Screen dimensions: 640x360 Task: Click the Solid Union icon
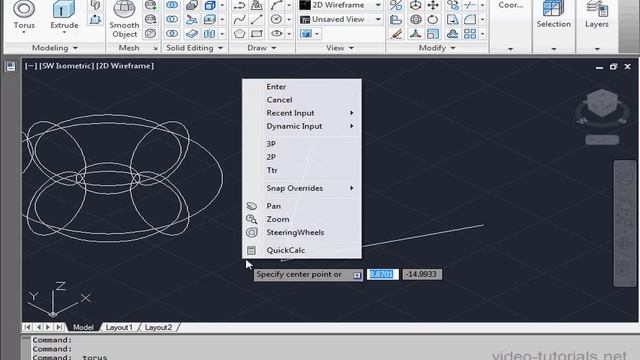click(172, 5)
